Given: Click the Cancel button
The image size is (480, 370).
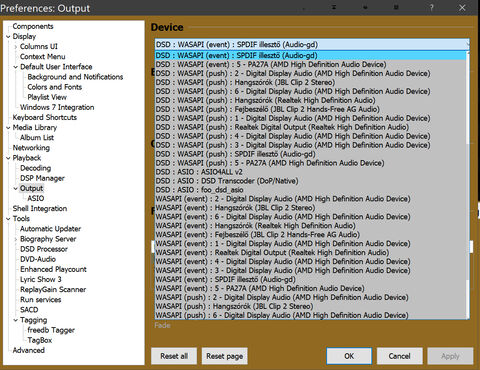Looking at the screenshot, I should (399, 356).
